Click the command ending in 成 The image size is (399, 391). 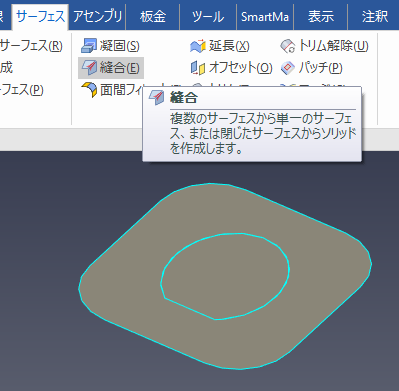(x=6, y=68)
